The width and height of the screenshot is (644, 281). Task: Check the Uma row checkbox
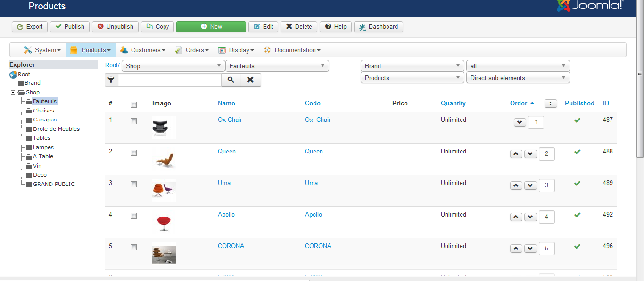pyautogui.click(x=133, y=184)
